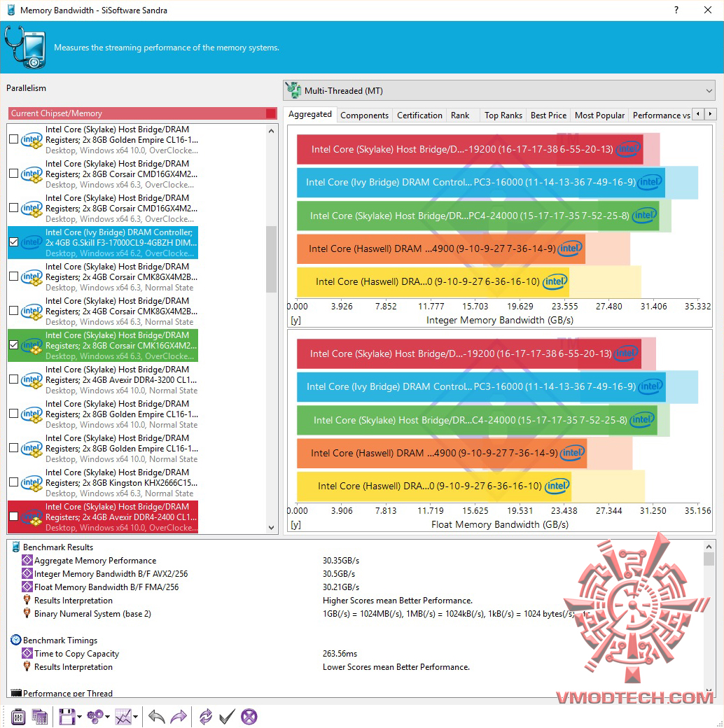Refresh results with the circular arrows icon
Image resolution: width=724 pixels, height=728 pixels.
[206, 717]
